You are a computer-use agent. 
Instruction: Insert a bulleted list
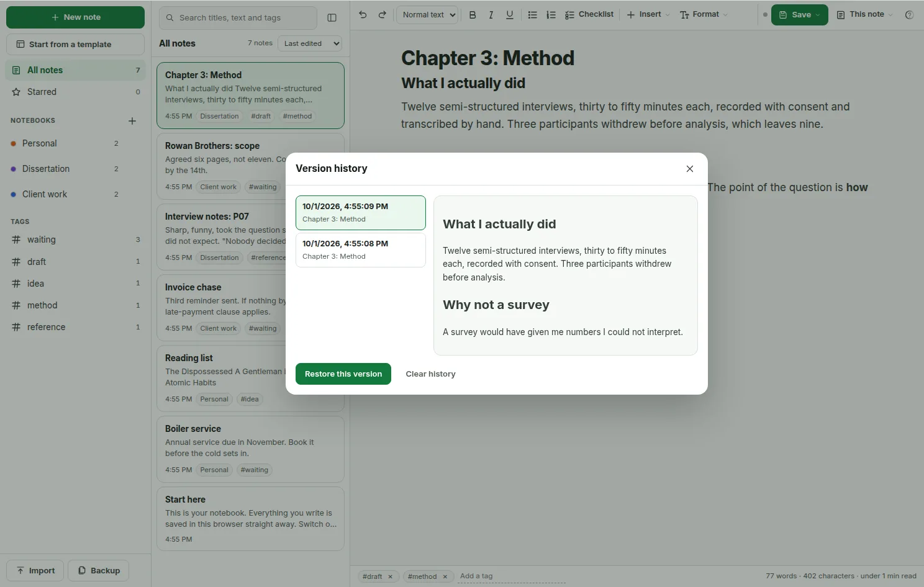[533, 15]
